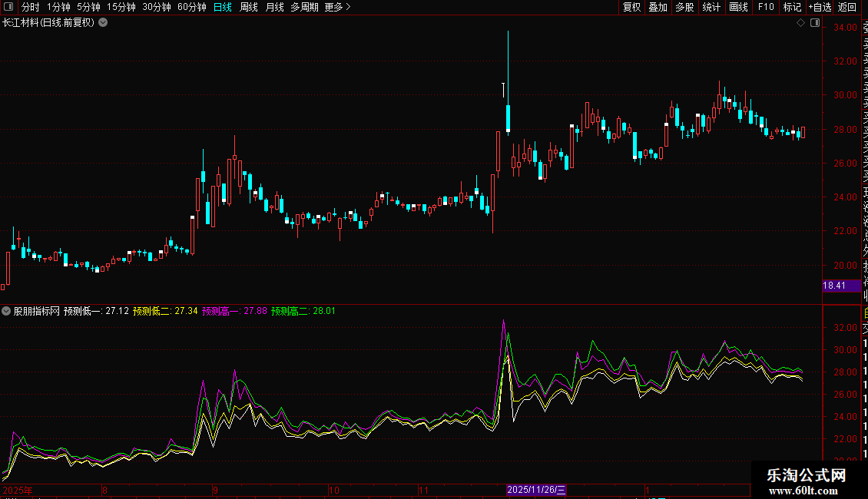Image resolution: width=868 pixels, height=499 pixels.
Task: Open the 多股 multi-stock view
Action: 684,7
